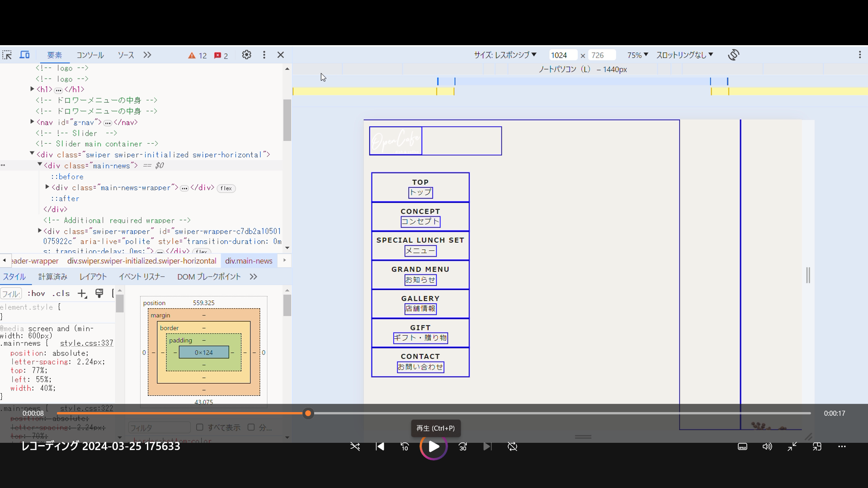Click the video progress slider handle
The width and height of the screenshot is (868, 488).
(x=308, y=413)
